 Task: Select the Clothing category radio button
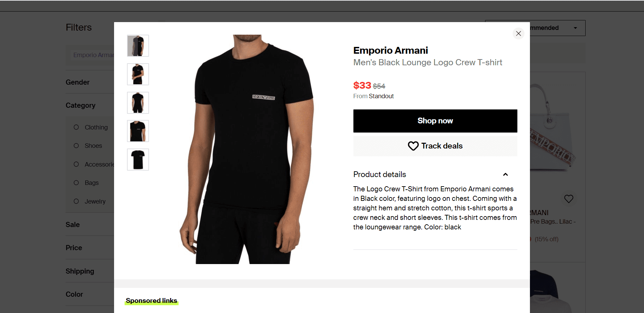76,127
